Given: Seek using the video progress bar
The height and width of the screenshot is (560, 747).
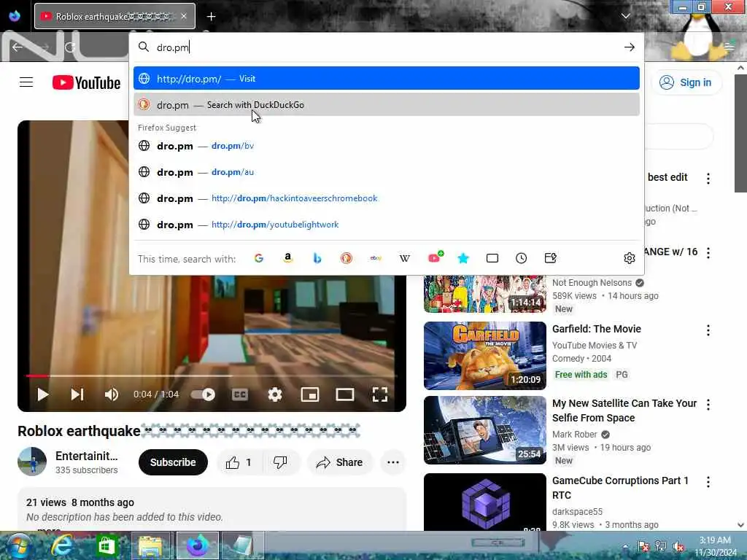Looking at the screenshot, I should point(212,376).
